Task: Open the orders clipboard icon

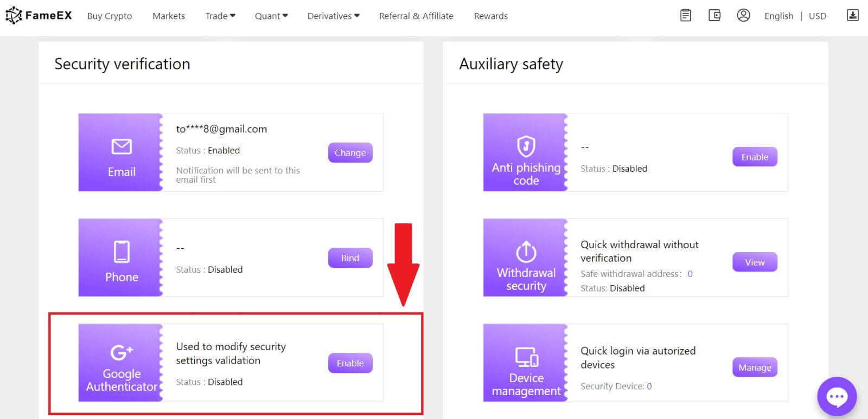Action: pyautogui.click(x=685, y=15)
